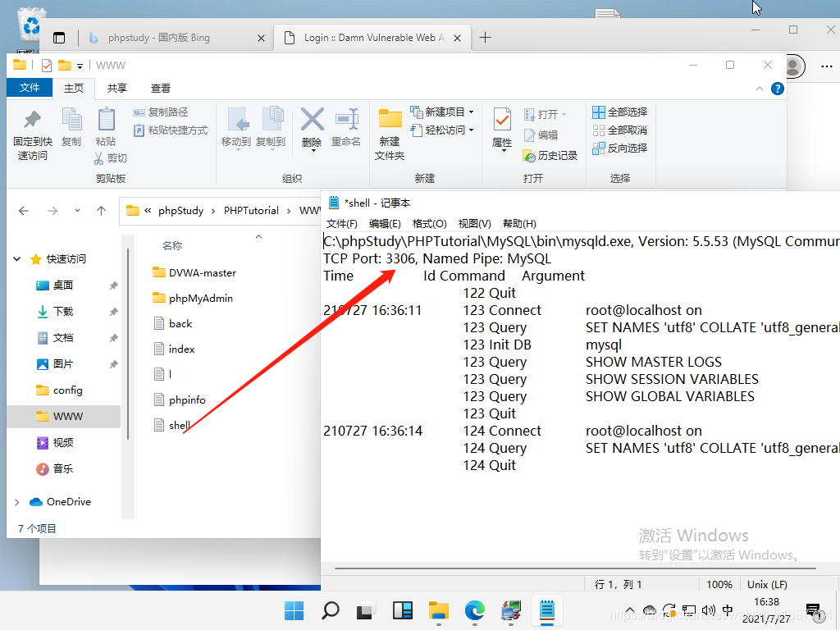The width and height of the screenshot is (840, 630).
Task: Click the Task View taskbar icon
Action: 365,610
